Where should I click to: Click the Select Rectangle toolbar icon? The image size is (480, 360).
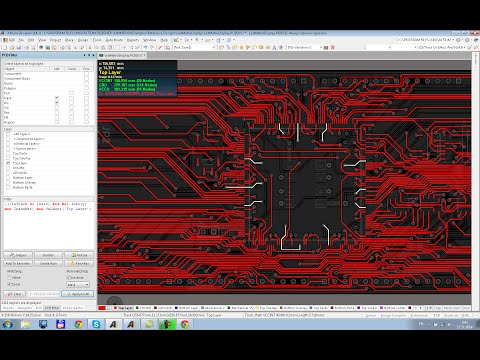pyautogui.click(x=117, y=48)
